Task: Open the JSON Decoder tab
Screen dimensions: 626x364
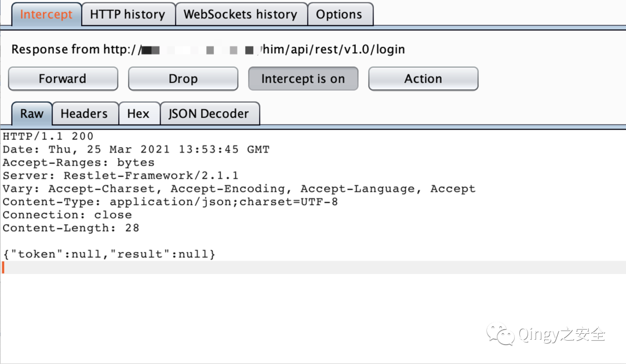Action: click(209, 114)
